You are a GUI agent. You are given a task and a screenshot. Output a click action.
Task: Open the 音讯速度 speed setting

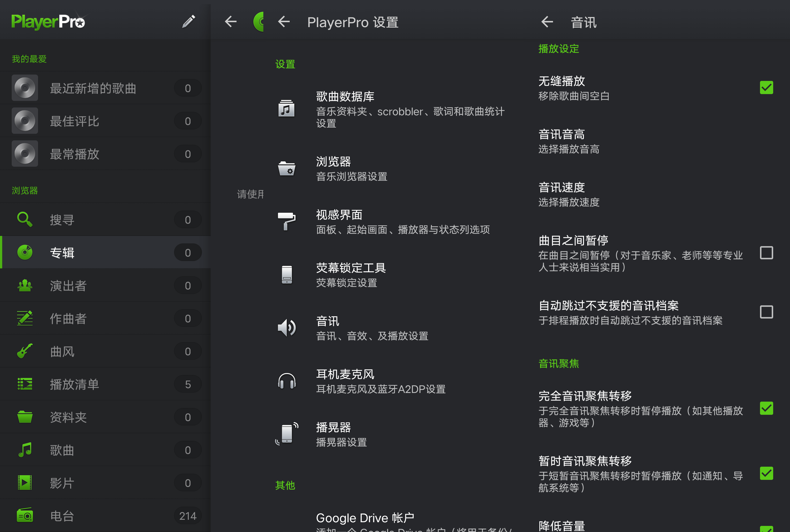658,194
